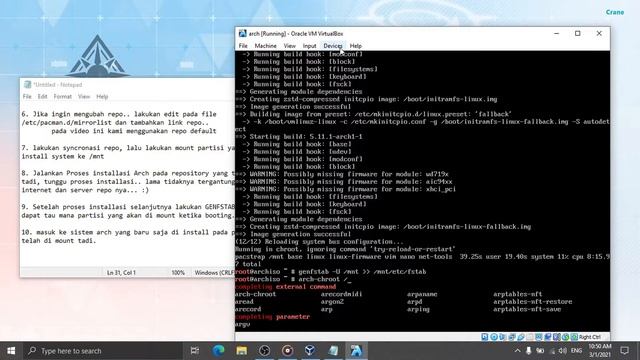
Task: Open the Input menu in VirtualBox
Action: click(x=309, y=46)
